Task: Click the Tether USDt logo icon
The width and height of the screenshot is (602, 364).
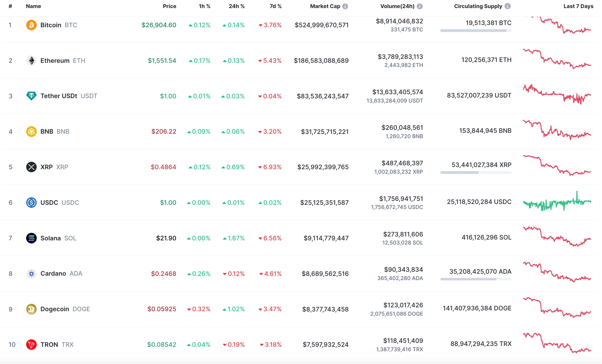Action: [x=31, y=96]
